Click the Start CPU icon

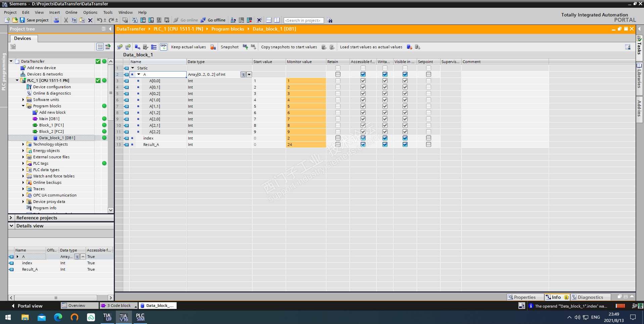click(x=241, y=20)
